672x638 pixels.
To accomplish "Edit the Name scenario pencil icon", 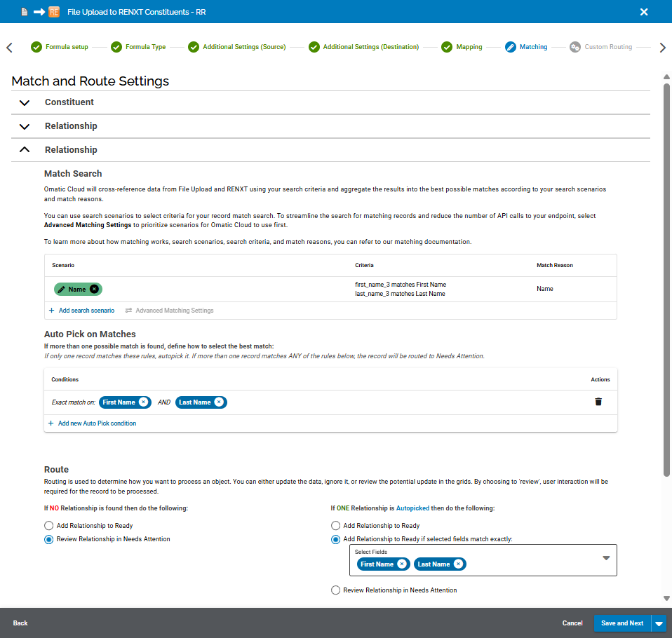I will tap(61, 290).
